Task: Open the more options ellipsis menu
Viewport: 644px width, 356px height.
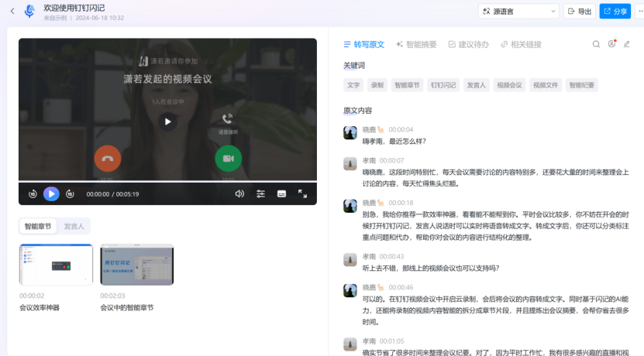Action: pyautogui.click(x=640, y=11)
